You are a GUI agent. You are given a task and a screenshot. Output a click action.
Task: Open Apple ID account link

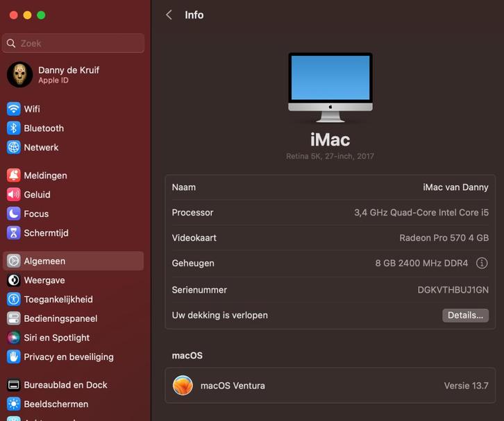tap(53, 80)
